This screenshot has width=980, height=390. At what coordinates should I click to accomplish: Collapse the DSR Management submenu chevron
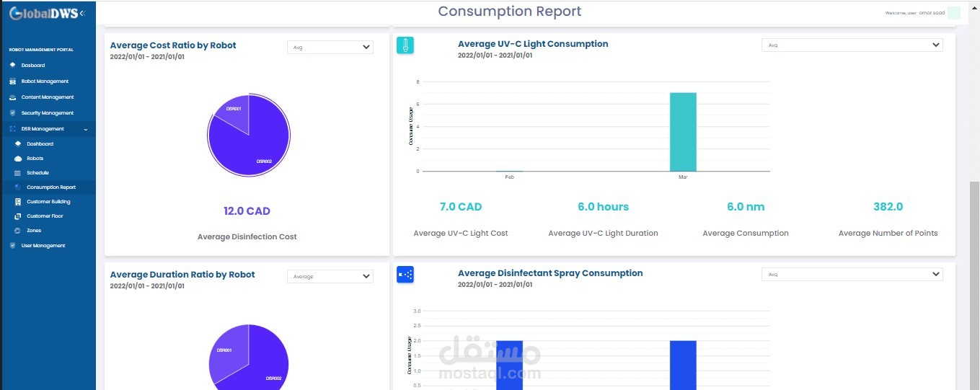point(86,129)
